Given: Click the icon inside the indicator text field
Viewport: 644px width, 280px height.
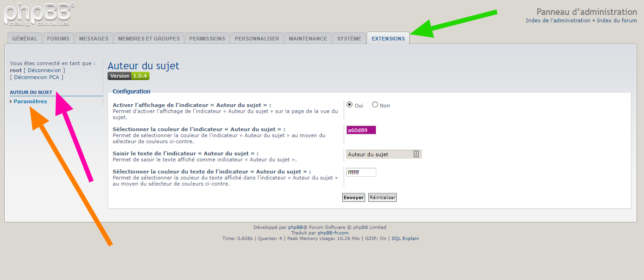Looking at the screenshot, I should coord(416,154).
